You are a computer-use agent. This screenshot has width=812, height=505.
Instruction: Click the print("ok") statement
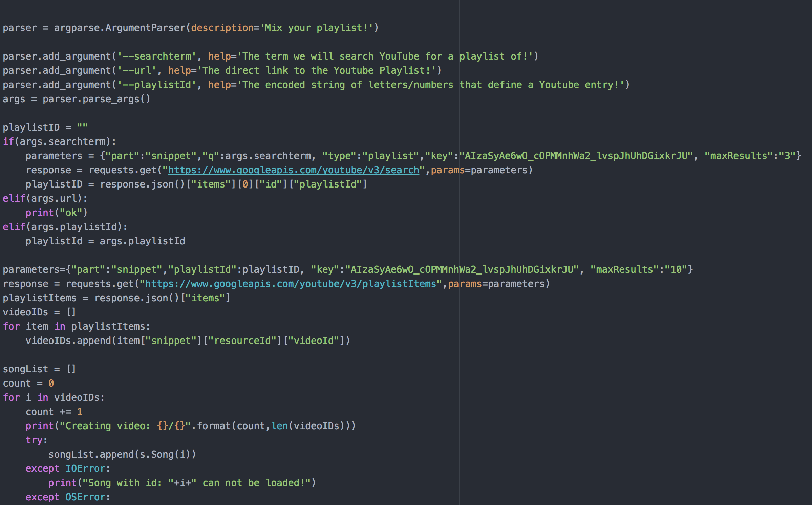tap(57, 213)
